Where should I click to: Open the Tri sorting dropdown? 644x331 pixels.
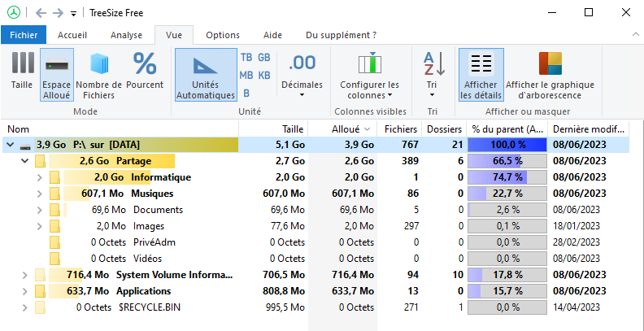433,74
